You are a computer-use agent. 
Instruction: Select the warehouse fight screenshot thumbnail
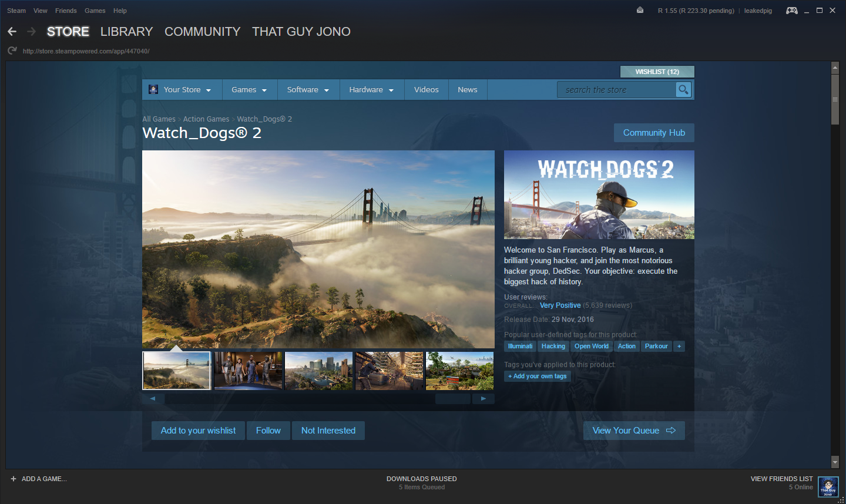click(x=389, y=371)
